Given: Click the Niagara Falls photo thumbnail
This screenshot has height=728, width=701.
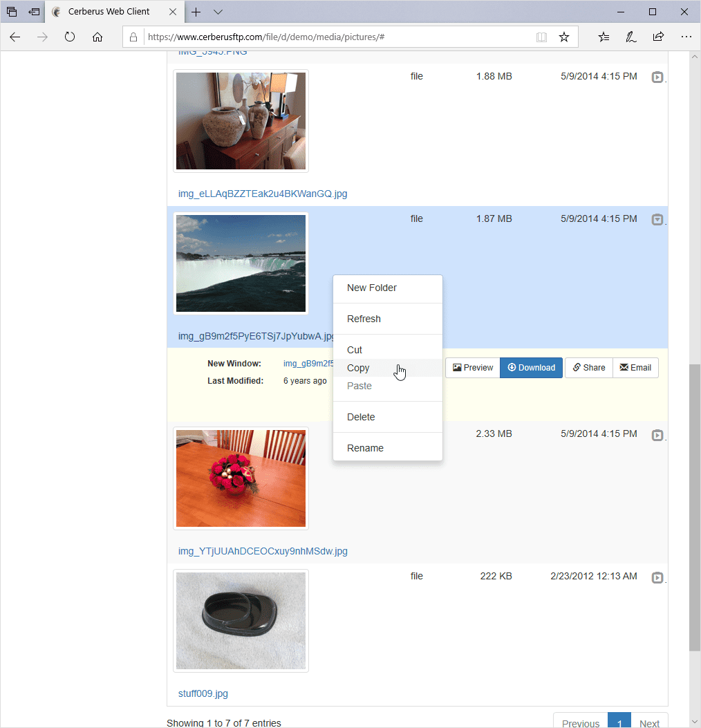Looking at the screenshot, I should click(x=241, y=263).
